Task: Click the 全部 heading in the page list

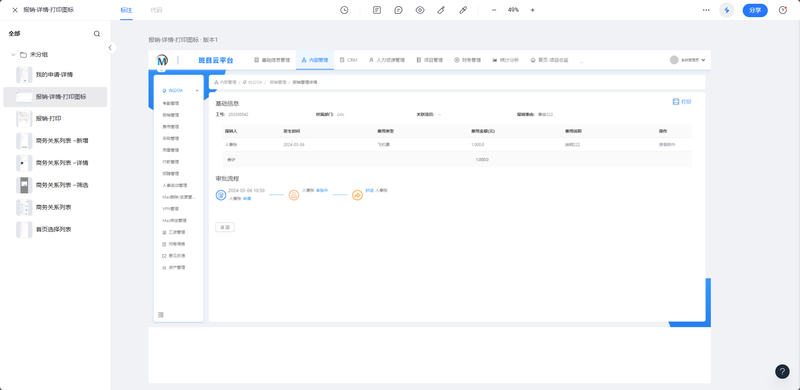Action: click(14, 34)
